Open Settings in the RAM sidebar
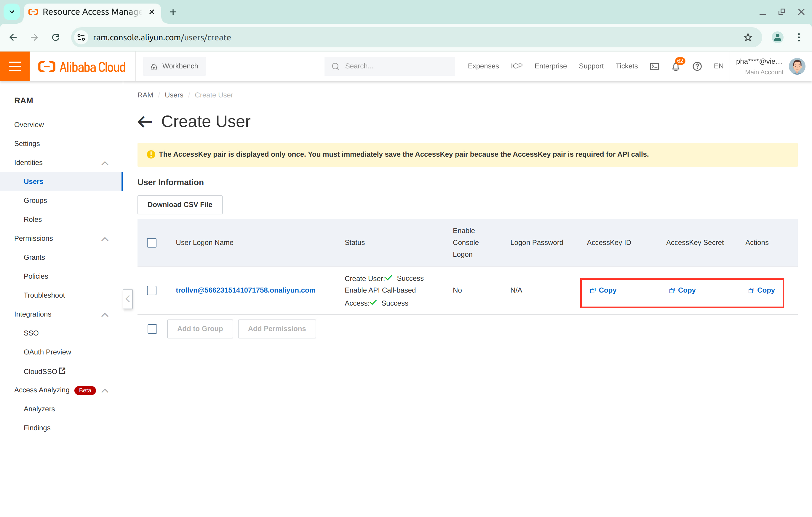 [27, 144]
